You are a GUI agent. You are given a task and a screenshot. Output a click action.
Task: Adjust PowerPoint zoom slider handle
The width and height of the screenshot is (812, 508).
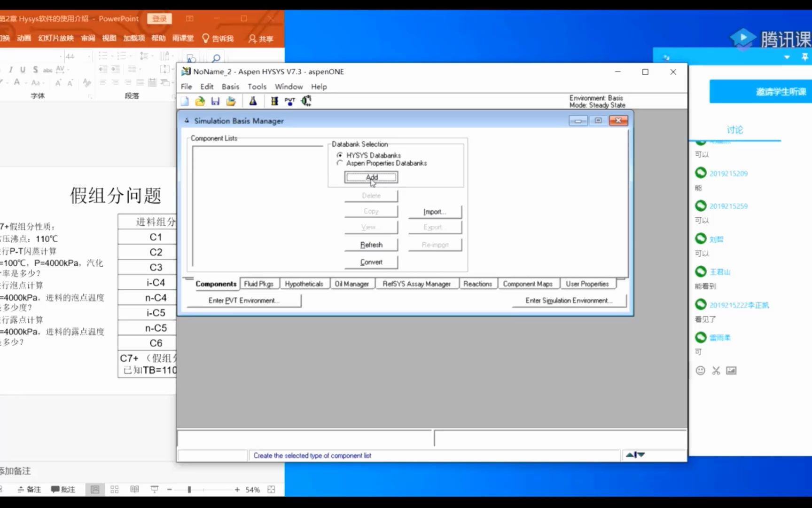click(x=189, y=490)
